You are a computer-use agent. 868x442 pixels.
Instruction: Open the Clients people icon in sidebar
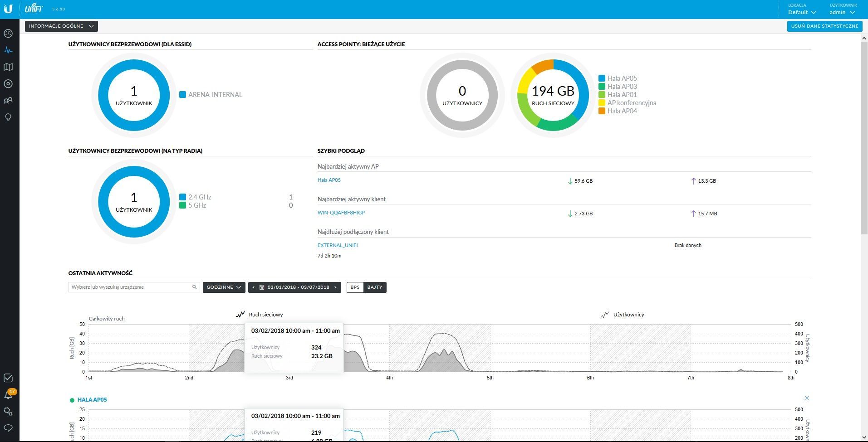pyautogui.click(x=8, y=101)
